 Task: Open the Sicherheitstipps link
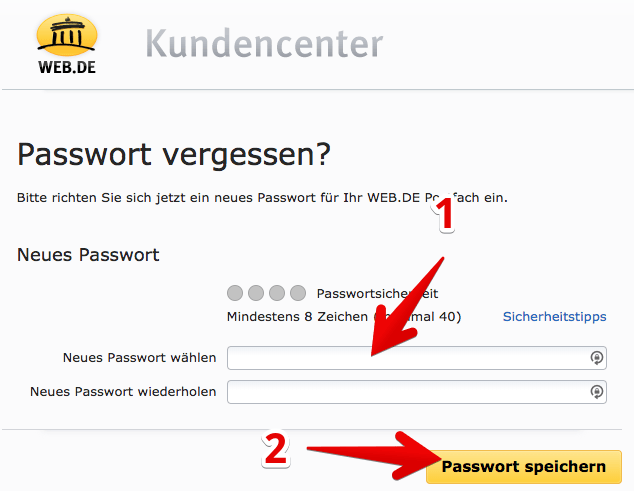tap(554, 316)
